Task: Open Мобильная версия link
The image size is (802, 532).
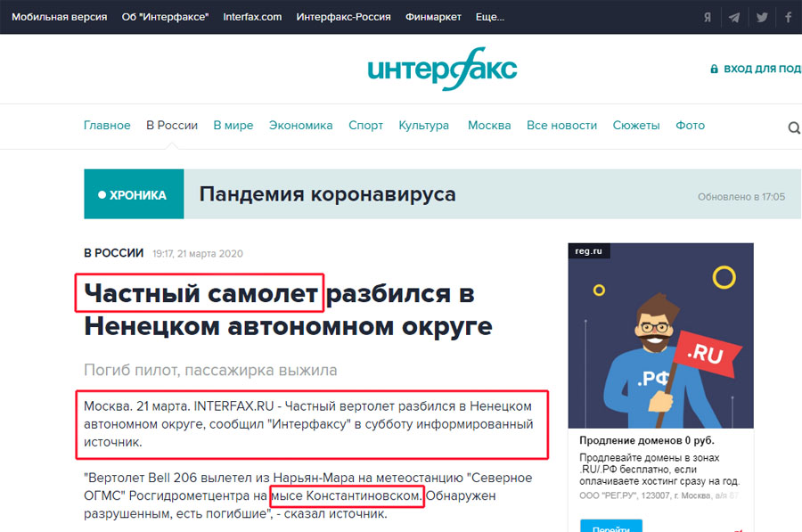Action: pos(60,17)
